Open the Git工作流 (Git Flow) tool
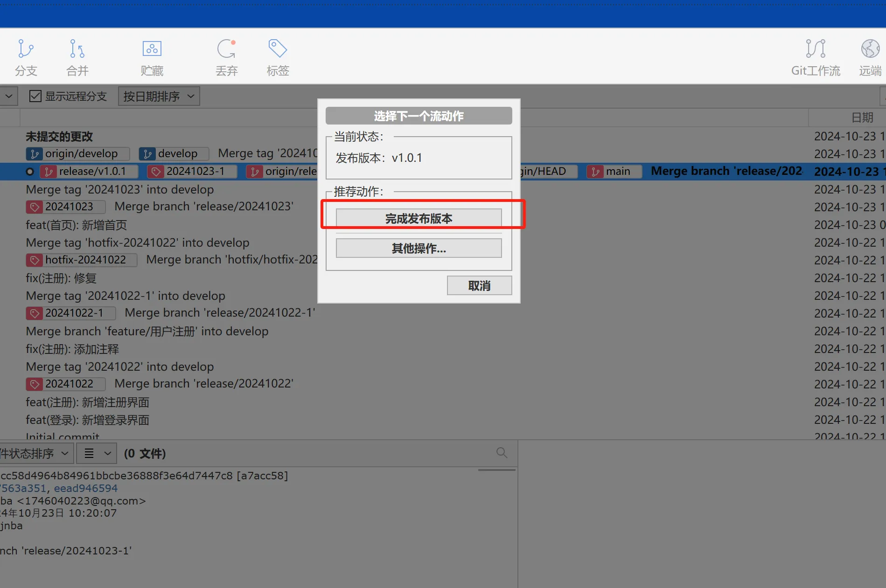 coord(815,57)
